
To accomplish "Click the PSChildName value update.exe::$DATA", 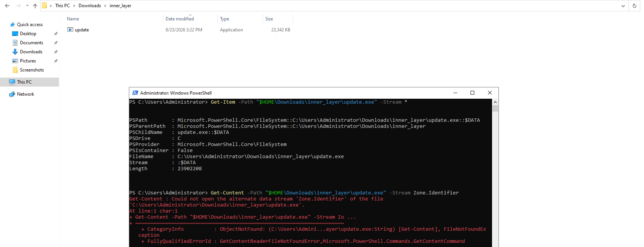I will [203, 132].
